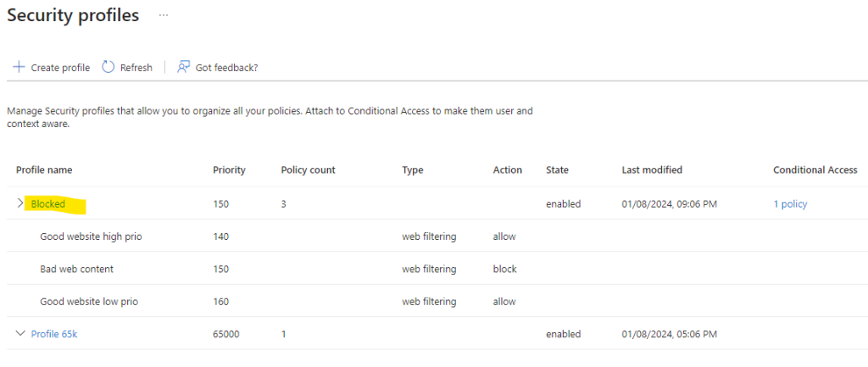Viewport: 868px width, 367px height.
Task: Click the Refresh button label
Action: click(x=136, y=68)
